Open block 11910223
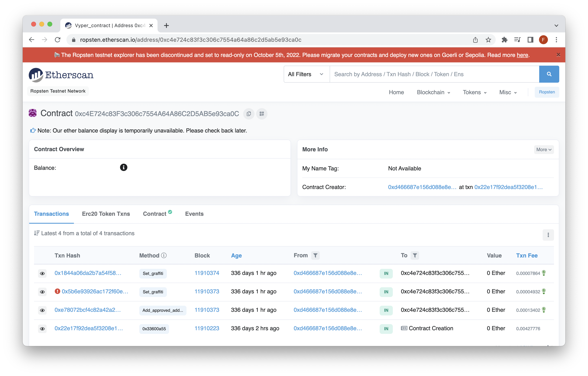The image size is (588, 376). coord(207,328)
